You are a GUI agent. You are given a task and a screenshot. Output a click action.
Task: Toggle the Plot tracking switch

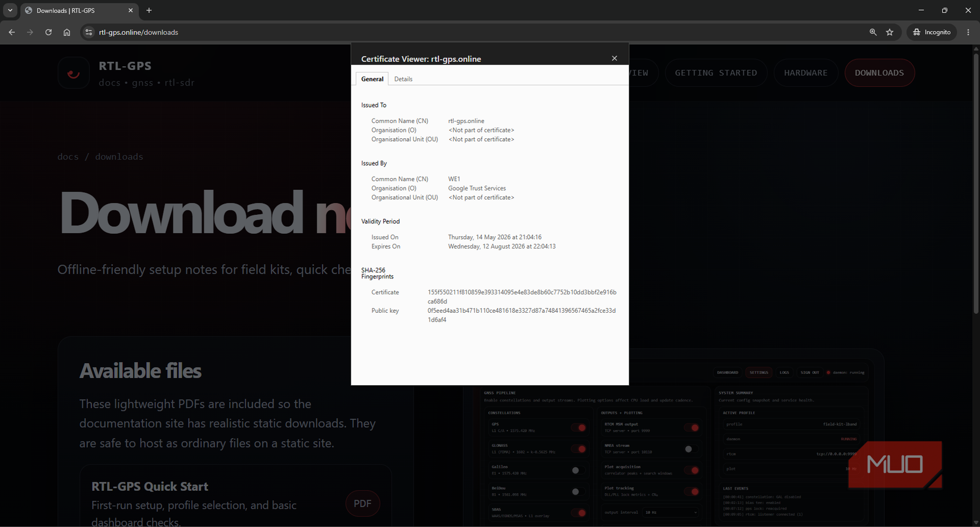pyautogui.click(x=691, y=491)
